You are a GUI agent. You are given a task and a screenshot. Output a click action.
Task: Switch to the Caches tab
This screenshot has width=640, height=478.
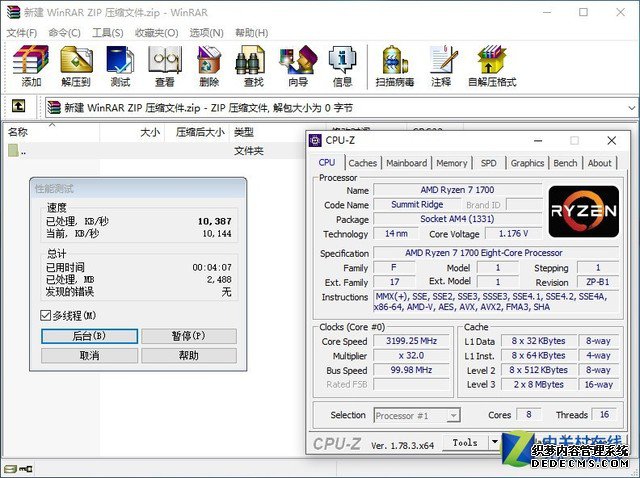(362, 163)
